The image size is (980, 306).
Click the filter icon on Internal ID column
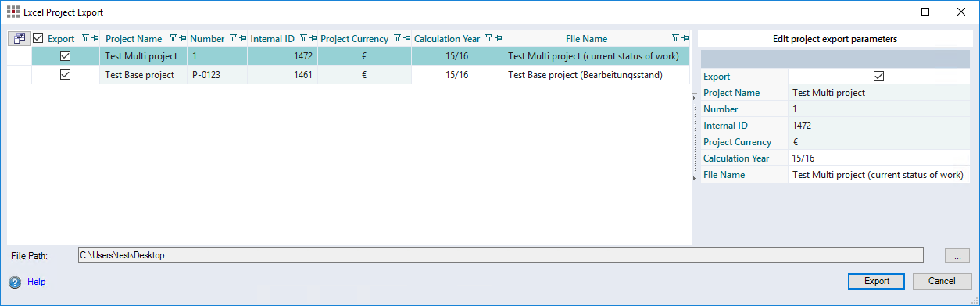(x=303, y=38)
